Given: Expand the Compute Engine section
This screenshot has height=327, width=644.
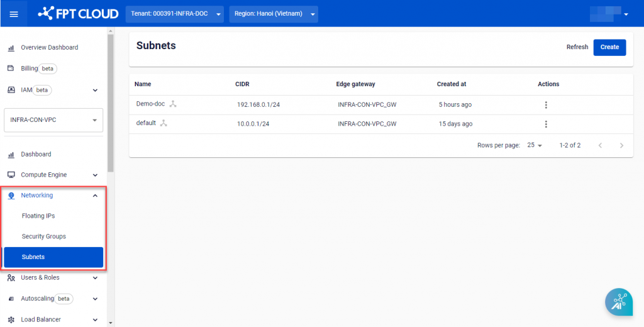Looking at the screenshot, I should [x=95, y=175].
